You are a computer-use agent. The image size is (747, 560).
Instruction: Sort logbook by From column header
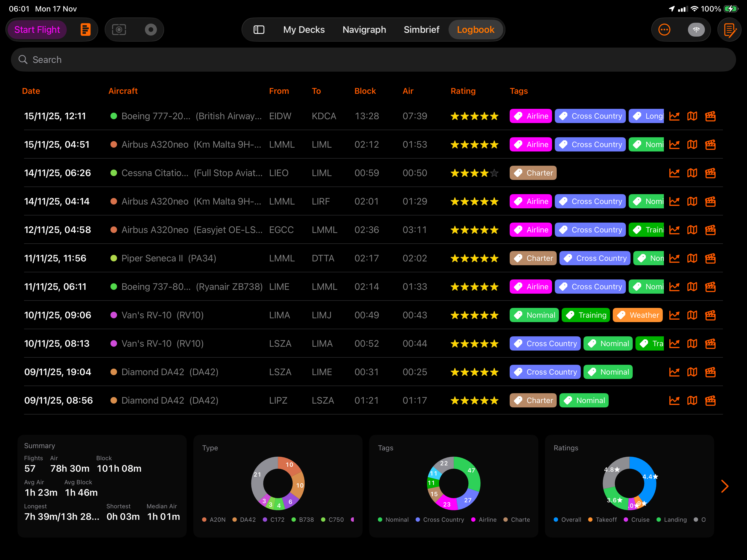279,91
